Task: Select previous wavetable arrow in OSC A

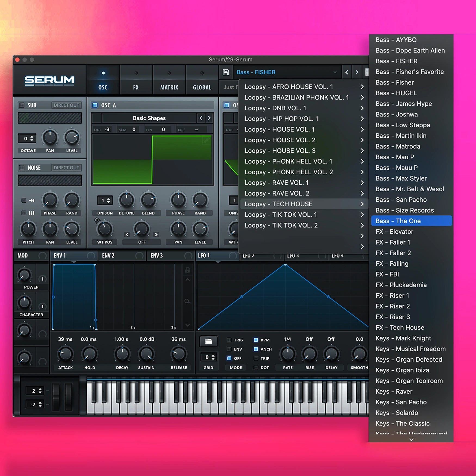Action: click(201, 118)
